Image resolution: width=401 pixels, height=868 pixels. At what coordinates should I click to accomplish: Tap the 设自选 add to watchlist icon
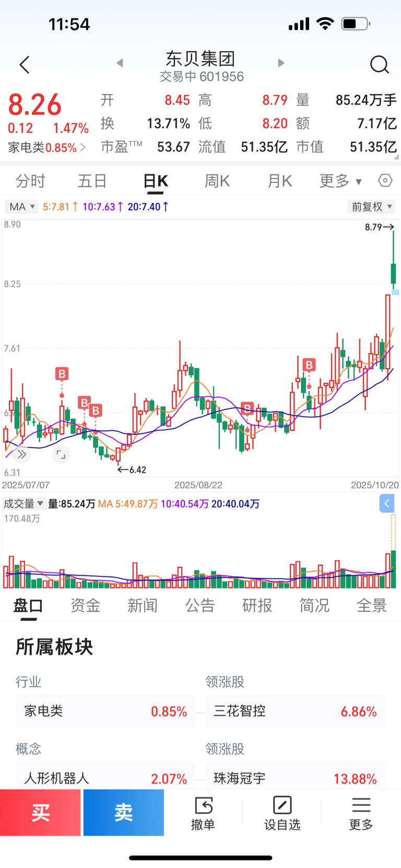[x=282, y=813]
